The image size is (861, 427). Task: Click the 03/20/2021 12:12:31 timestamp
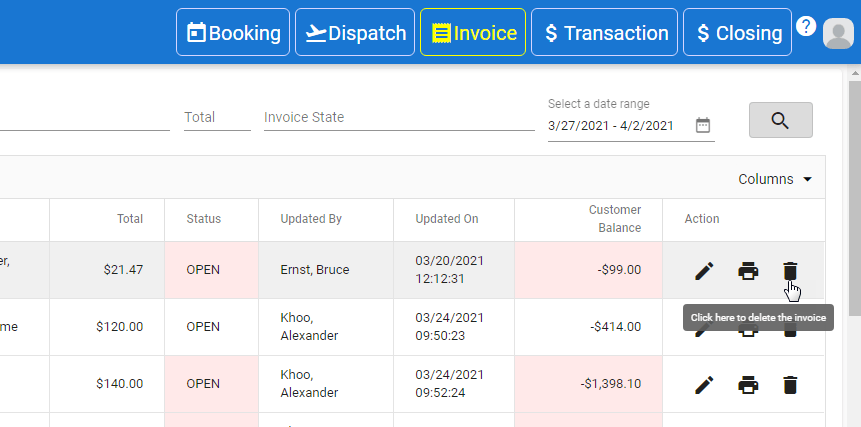tap(449, 269)
